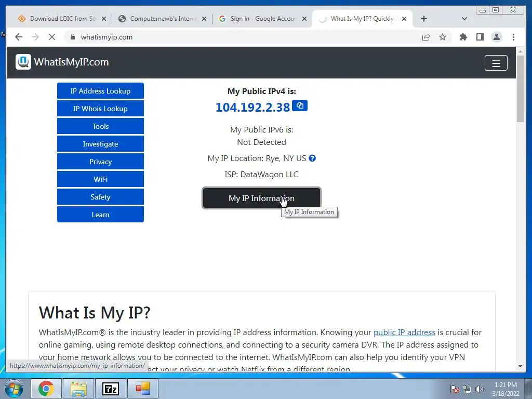Close the Download LOIC tab
Screen dimensions: 532x399
[x=104, y=19]
